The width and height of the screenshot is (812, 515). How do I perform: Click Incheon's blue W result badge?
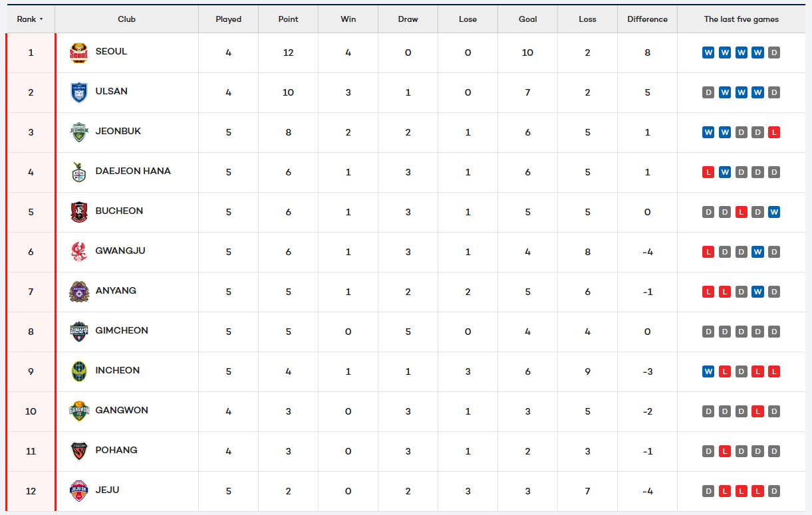(708, 371)
